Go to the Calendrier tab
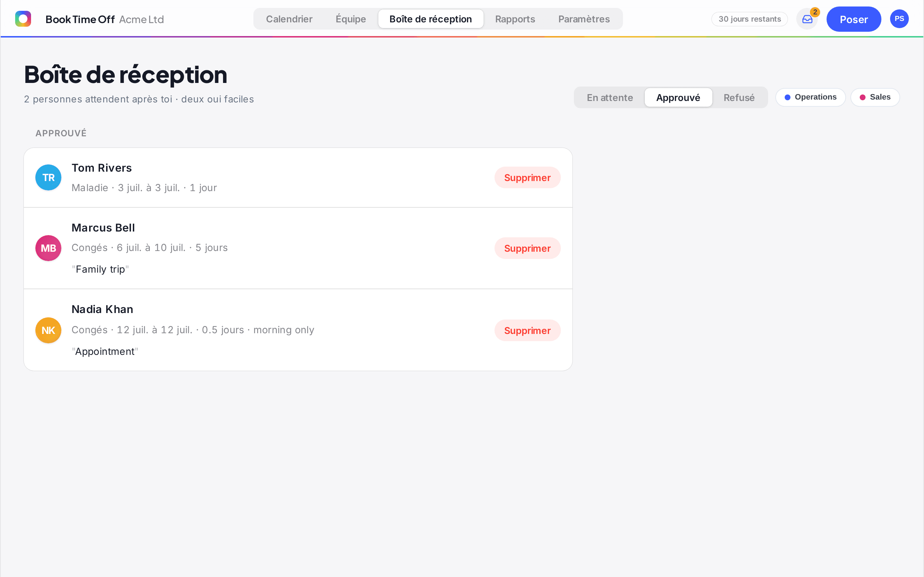Image resolution: width=924 pixels, height=577 pixels. pyautogui.click(x=289, y=19)
